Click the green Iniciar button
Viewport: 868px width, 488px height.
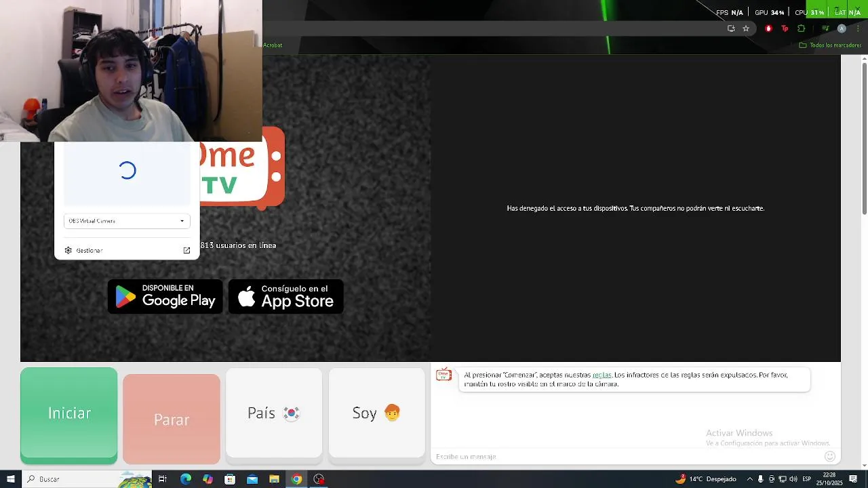tap(68, 415)
